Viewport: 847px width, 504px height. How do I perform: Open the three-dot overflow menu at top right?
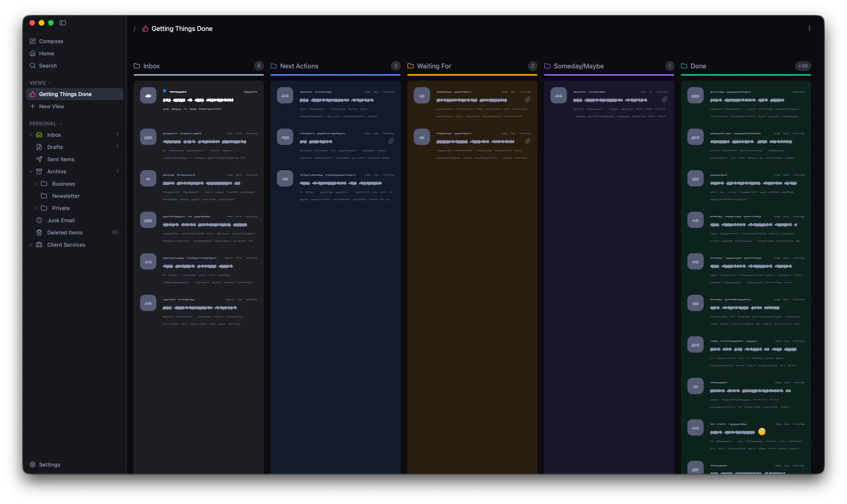pyautogui.click(x=810, y=28)
